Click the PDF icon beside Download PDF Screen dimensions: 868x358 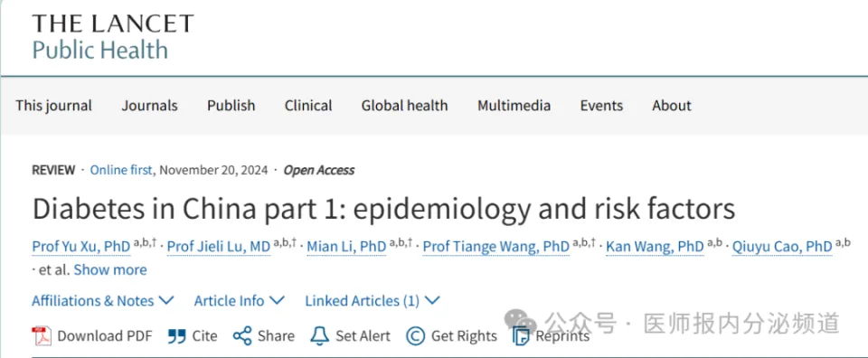[42, 336]
